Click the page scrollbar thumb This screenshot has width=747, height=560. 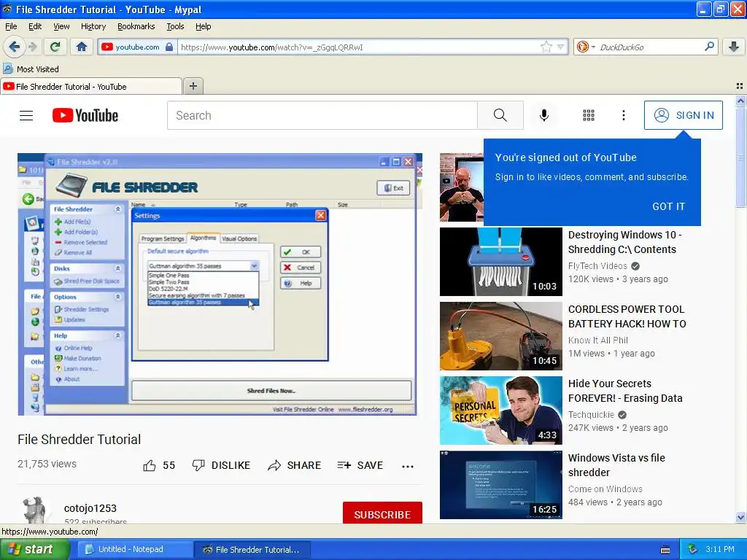tap(740, 157)
